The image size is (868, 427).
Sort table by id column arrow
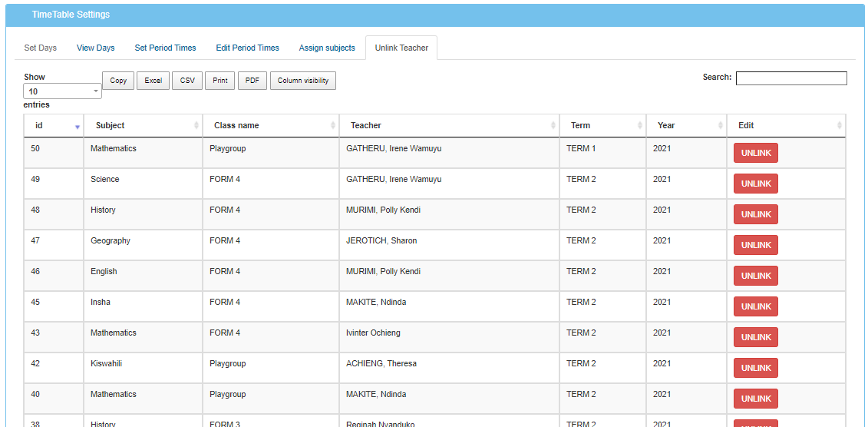pyautogui.click(x=77, y=126)
